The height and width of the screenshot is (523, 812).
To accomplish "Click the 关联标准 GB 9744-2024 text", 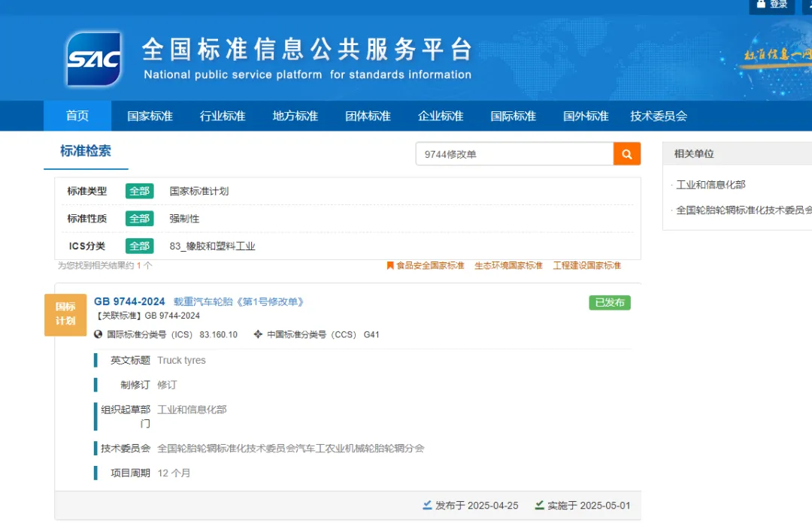I will 147,316.
